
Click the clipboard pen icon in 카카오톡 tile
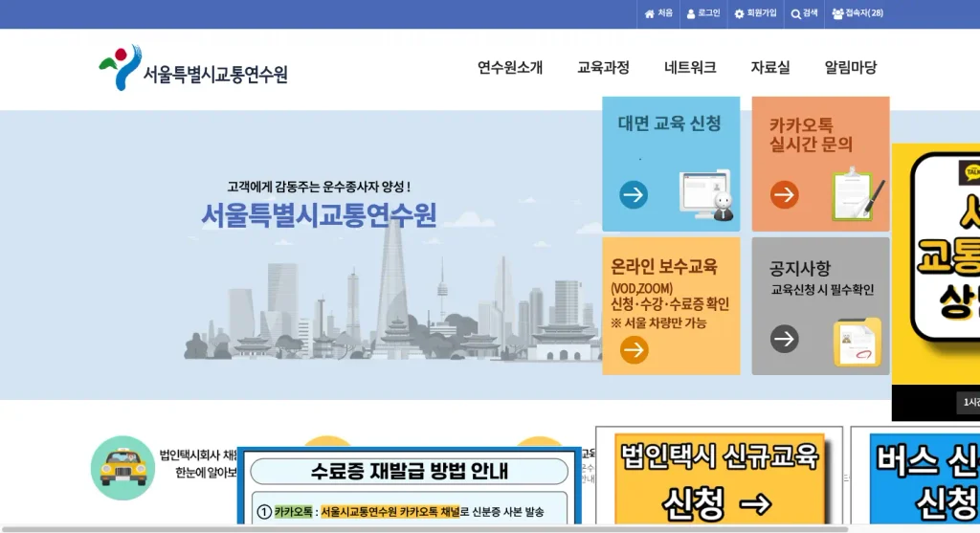[857, 193]
